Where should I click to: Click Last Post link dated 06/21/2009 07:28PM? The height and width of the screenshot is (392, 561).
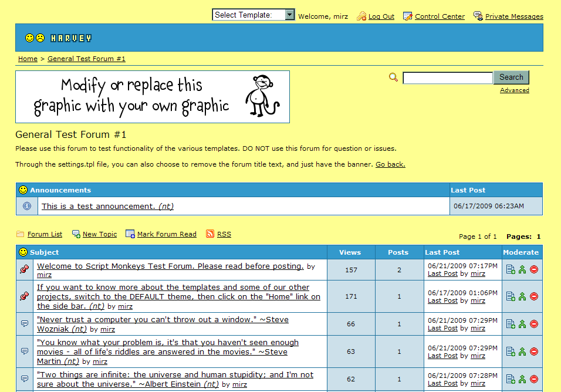click(x=442, y=383)
